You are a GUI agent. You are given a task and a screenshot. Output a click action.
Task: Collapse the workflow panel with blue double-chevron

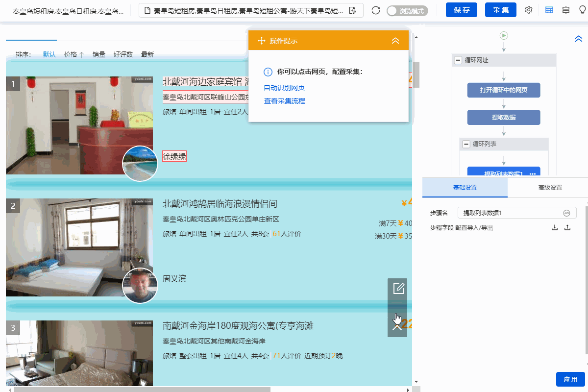coord(578,39)
